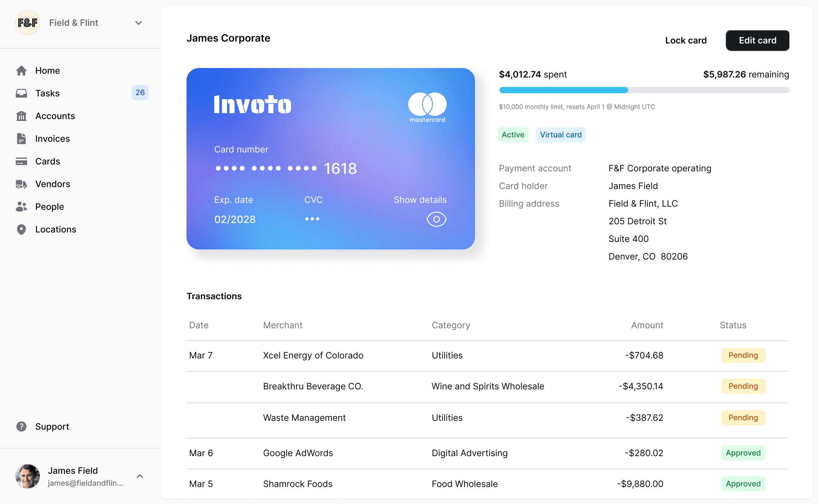Image resolution: width=819 pixels, height=504 pixels.
Task: Toggle the Active status badge
Action: click(513, 135)
